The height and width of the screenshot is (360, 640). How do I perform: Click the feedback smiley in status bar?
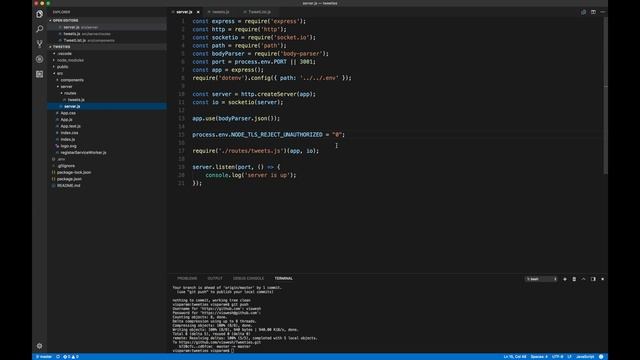601,357
